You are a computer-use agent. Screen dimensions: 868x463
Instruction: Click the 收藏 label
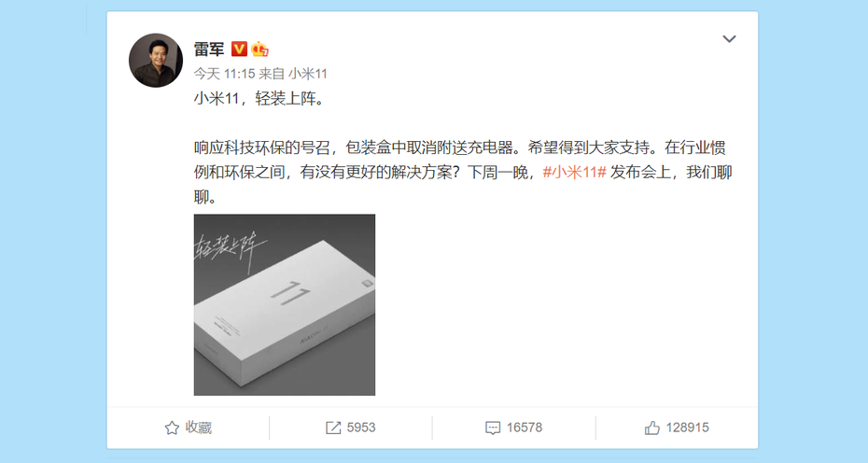pyautogui.click(x=199, y=428)
